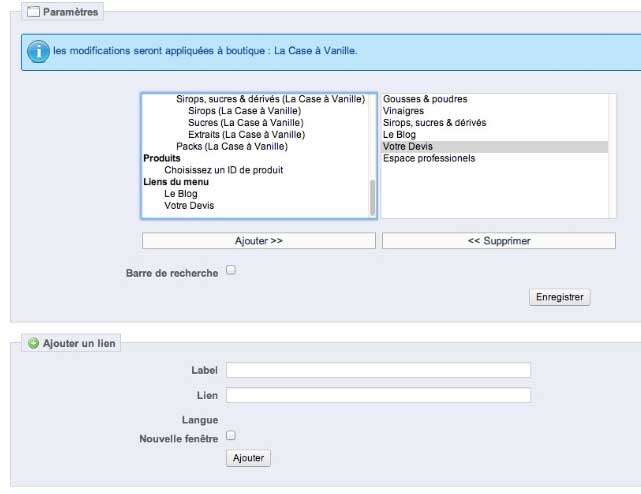Image resolution: width=641 pixels, height=494 pixels.
Task: Focus the Lien input field
Action: (379, 395)
